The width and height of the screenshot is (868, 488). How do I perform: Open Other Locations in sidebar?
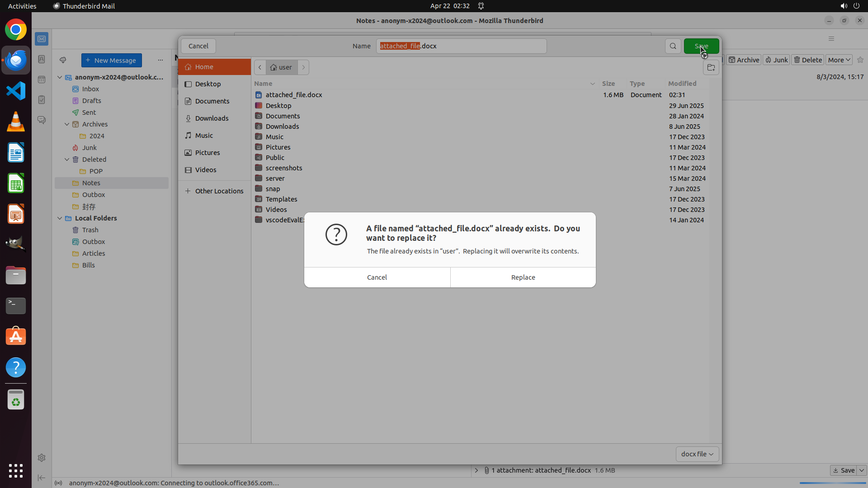tap(219, 191)
